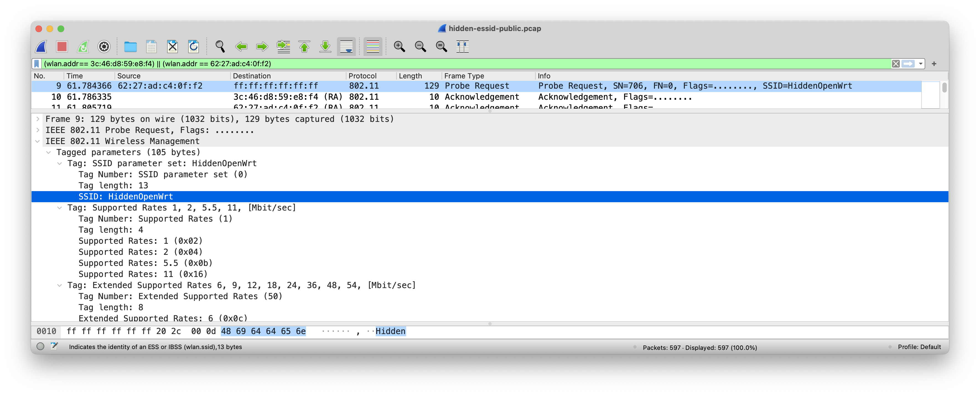Open the display filter history dropdown
The image size is (980, 395).
coord(920,64)
